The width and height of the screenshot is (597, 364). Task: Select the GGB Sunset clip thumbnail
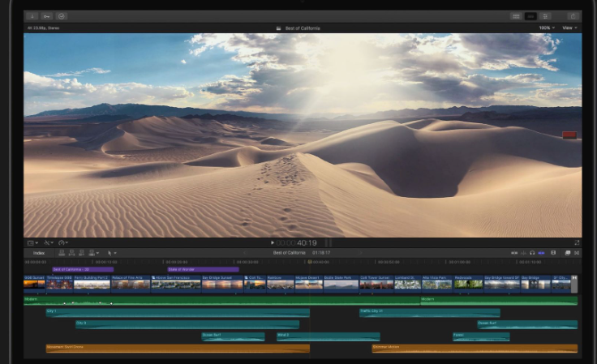tap(34, 284)
